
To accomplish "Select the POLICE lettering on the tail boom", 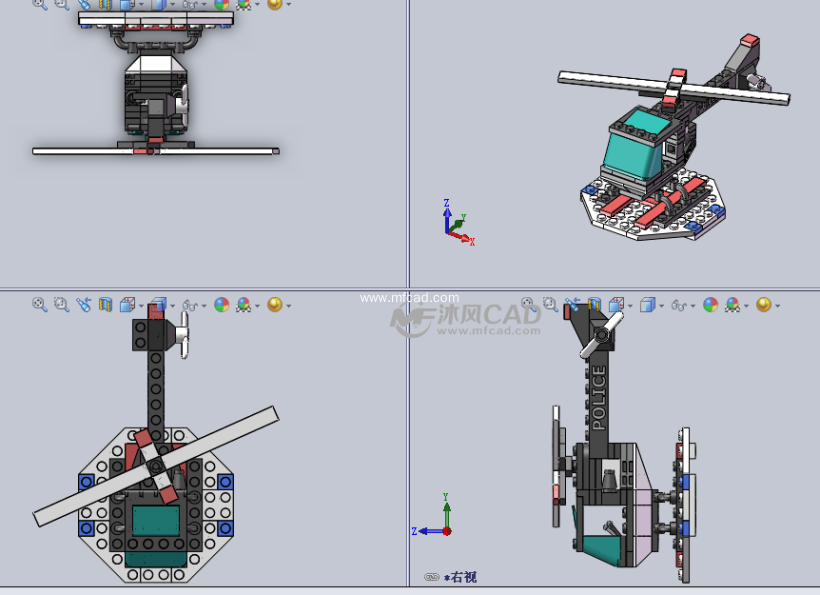I will click(x=599, y=397).
